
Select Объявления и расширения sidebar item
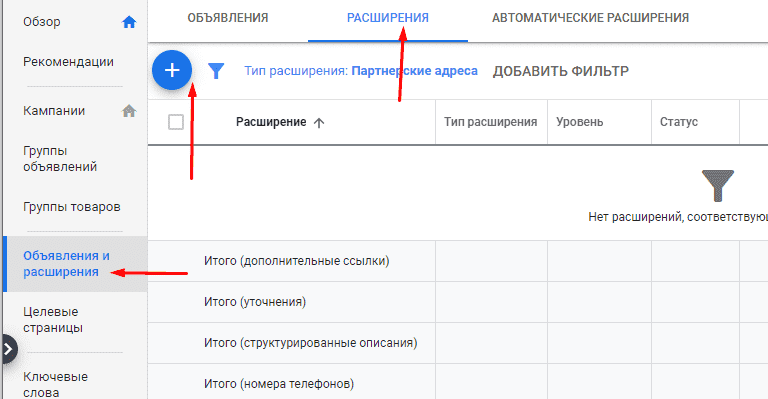(66, 264)
